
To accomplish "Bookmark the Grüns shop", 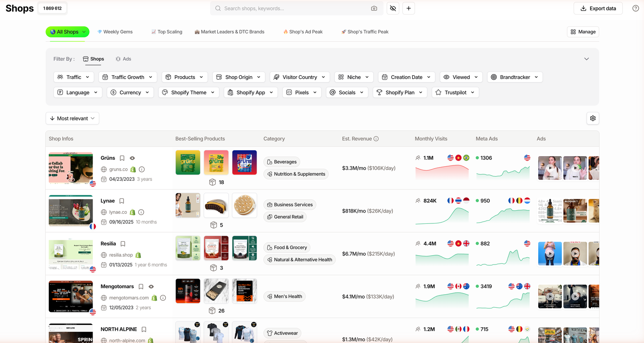I will (x=122, y=158).
